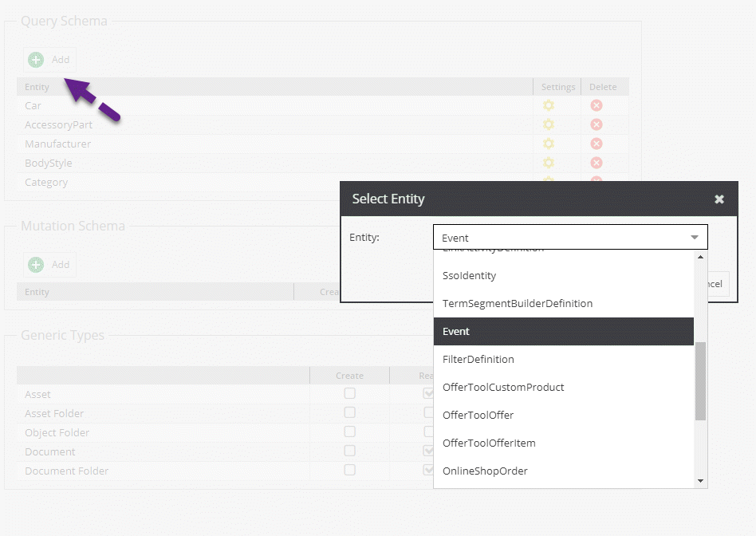The image size is (756, 536).
Task: Click the Entity input field showing Event
Action: [x=558, y=238]
